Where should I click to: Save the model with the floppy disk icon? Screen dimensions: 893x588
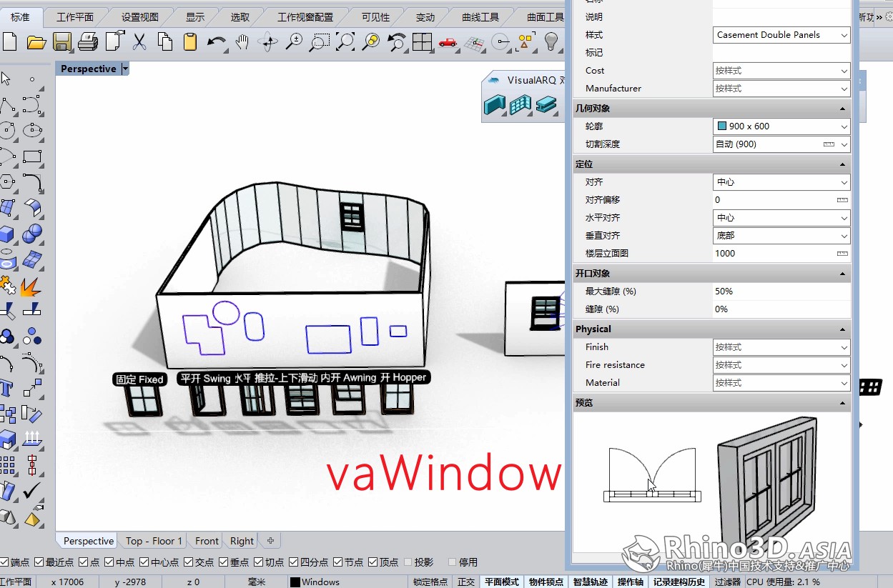(x=62, y=41)
